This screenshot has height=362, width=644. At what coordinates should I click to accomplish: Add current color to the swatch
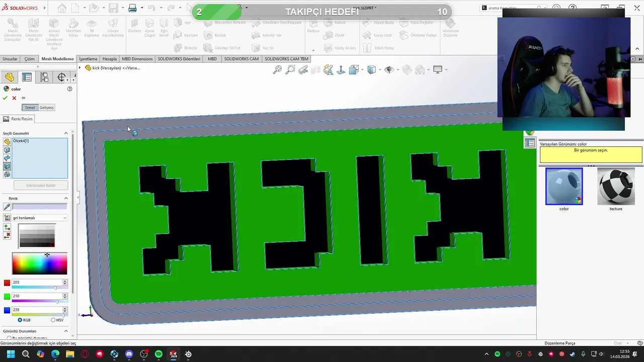pyautogui.click(x=7, y=228)
